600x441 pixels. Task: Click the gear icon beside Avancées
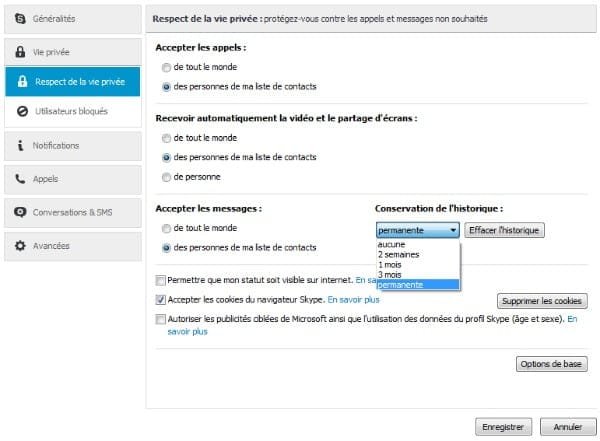[20, 245]
